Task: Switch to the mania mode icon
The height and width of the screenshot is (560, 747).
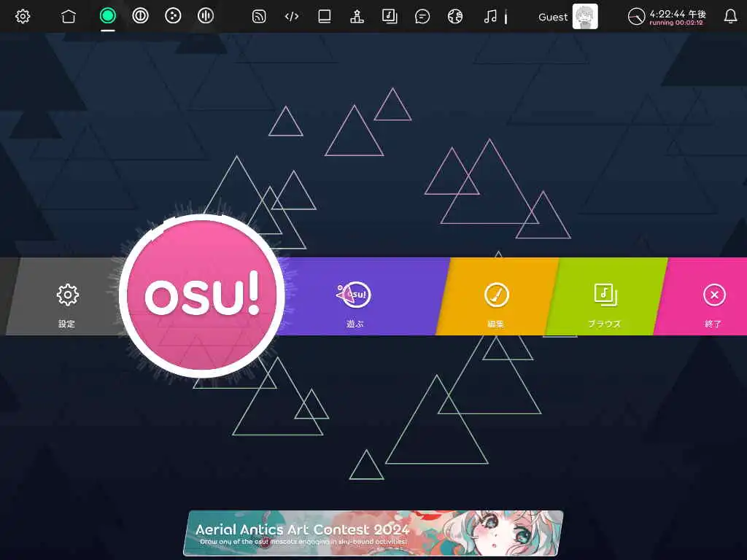Action: coord(205,16)
